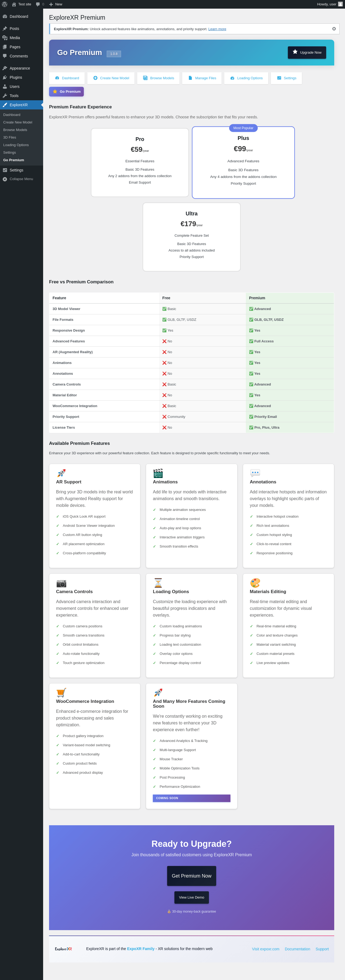Viewport: 345px width, 980px height.
Task: Open the Media library menu
Action: [x=15, y=38]
